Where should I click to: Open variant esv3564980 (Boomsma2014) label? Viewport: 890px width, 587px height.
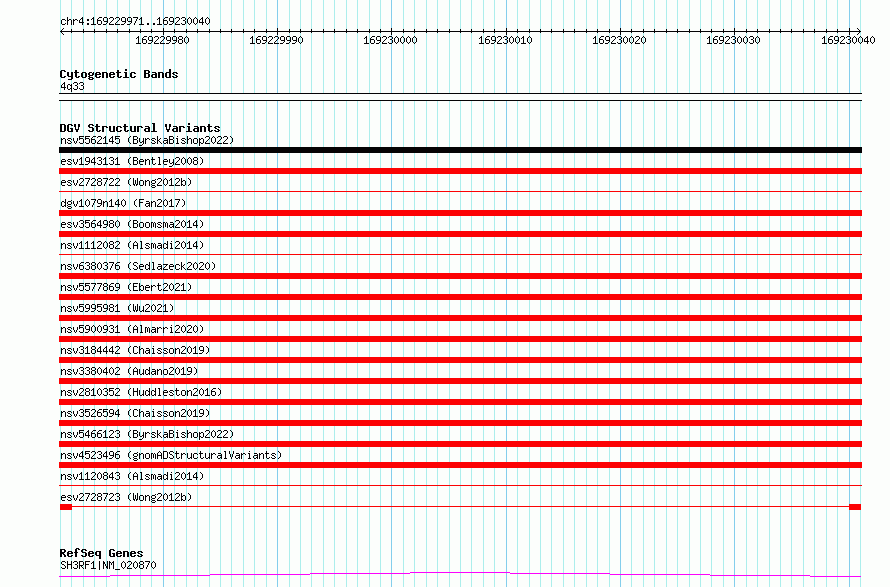click(x=132, y=224)
